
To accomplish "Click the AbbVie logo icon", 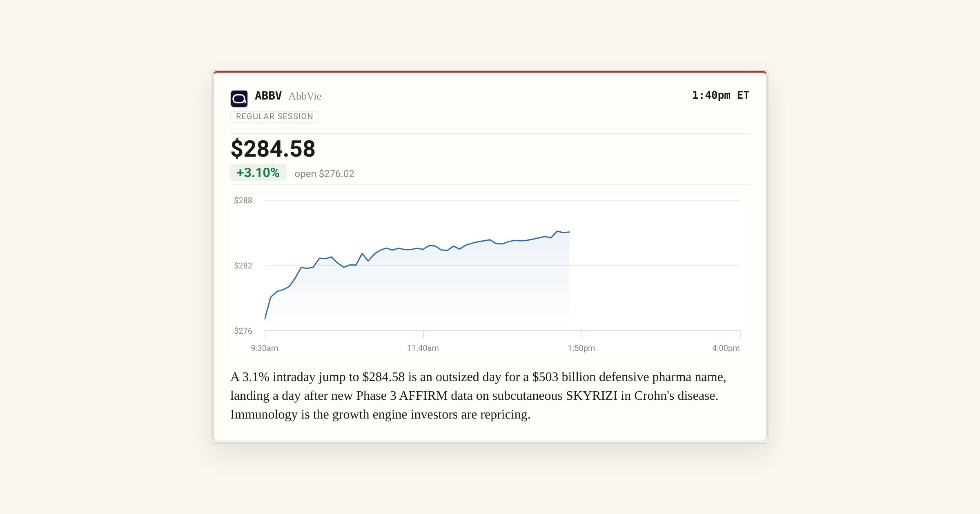I will click(239, 98).
